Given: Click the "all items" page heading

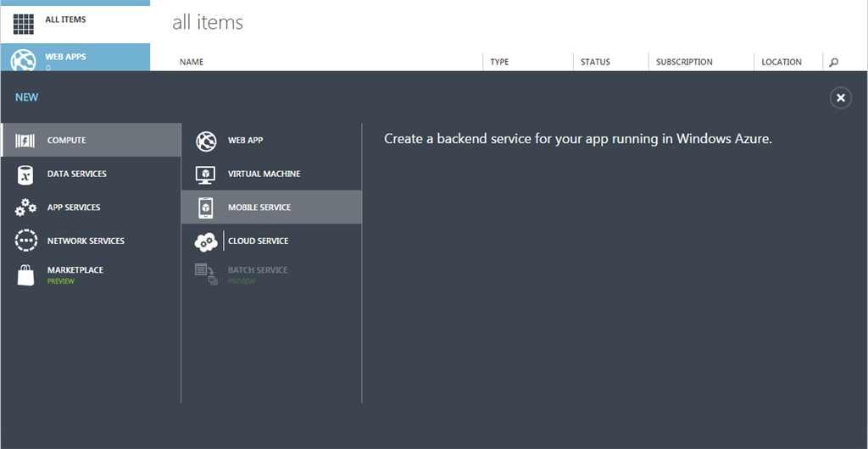Looking at the screenshot, I should pyautogui.click(x=208, y=23).
